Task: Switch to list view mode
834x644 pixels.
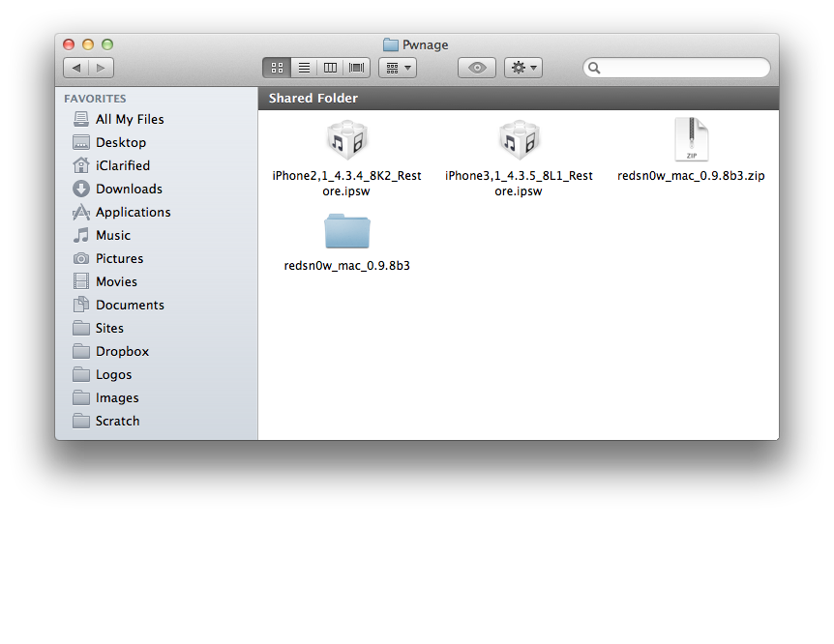Action: pyautogui.click(x=303, y=68)
